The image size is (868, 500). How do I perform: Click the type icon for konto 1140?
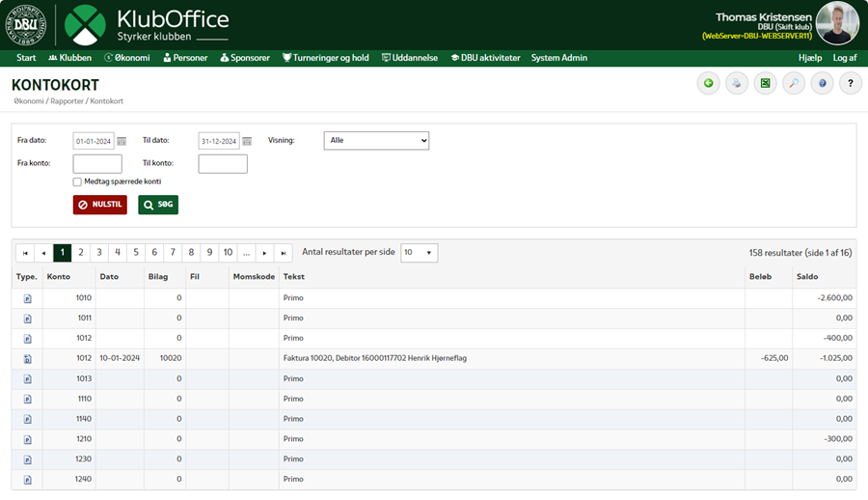coord(28,419)
